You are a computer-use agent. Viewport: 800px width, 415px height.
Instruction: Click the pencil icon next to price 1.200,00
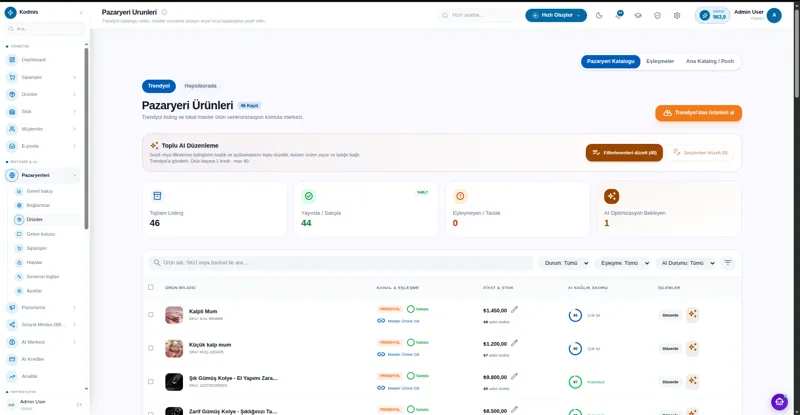[514, 343]
